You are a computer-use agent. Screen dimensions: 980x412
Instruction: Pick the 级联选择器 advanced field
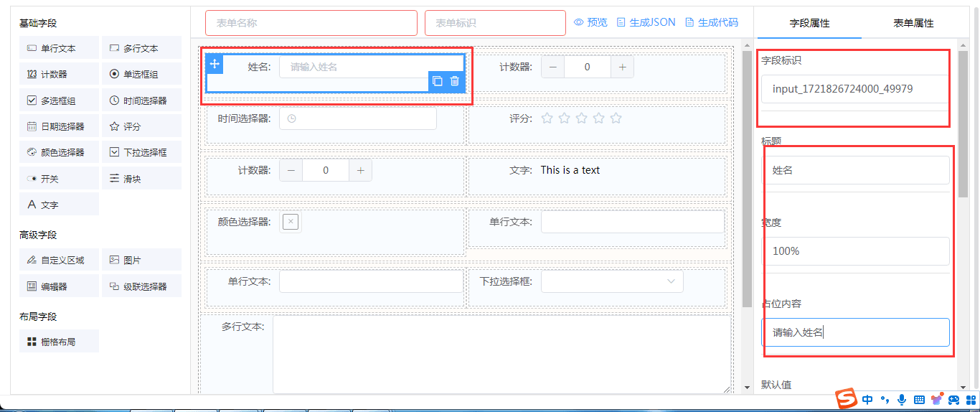pyautogui.click(x=141, y=286)
